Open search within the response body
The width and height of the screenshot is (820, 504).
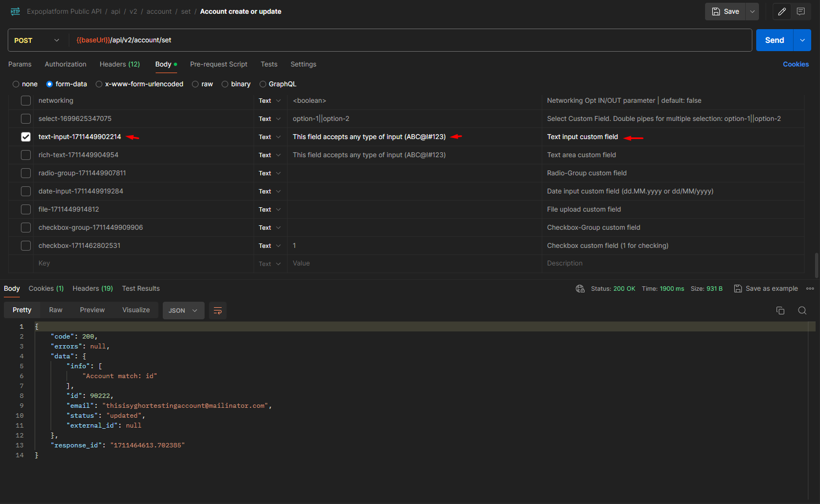[802, 311]
